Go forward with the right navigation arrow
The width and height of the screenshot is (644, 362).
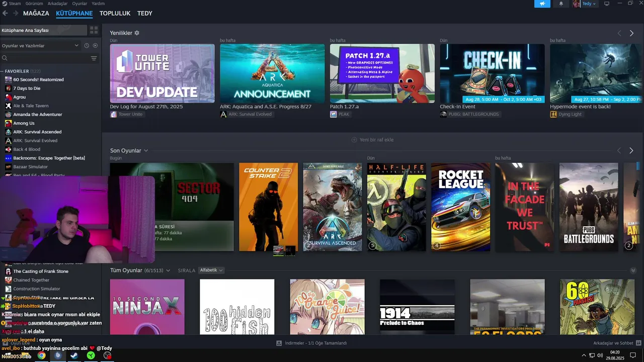(16, 13)
